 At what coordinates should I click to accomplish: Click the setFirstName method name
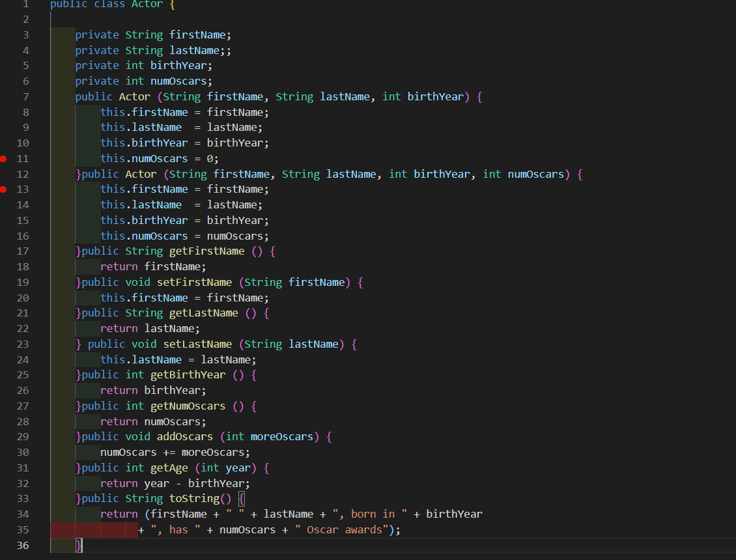pos(194,282)
